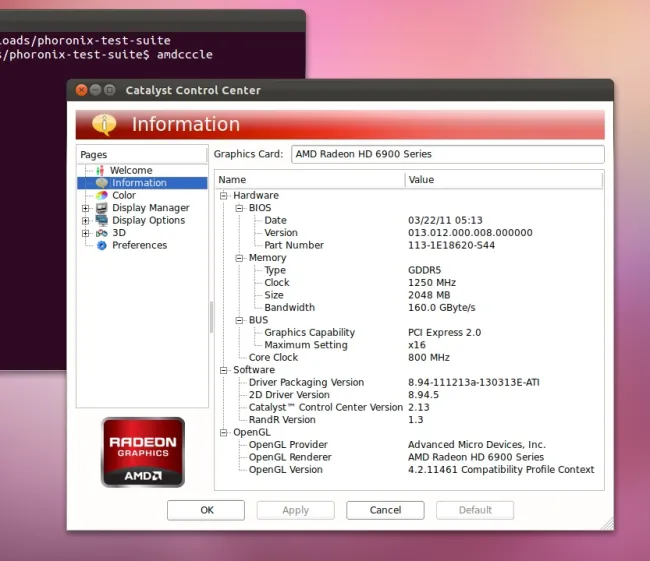Click the Radeon Graphics AMD logo
650x561 pixels.
[x=143, y=452]
